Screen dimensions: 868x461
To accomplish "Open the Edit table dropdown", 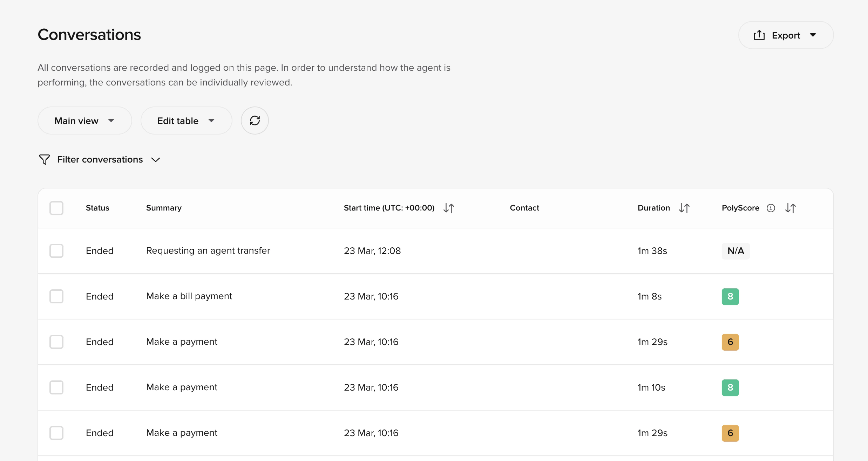I will point(186,121).
